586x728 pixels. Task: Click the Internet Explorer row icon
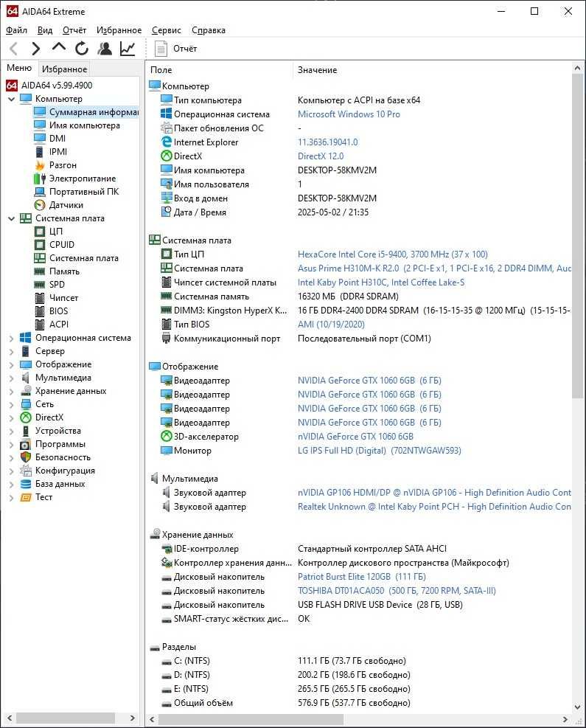[166, 142]
